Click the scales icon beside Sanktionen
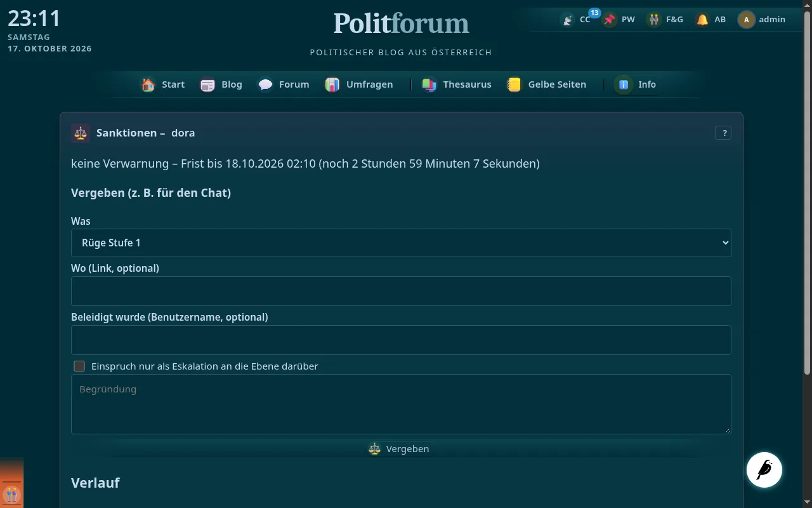The width and height of the screenshot is (812, 508). [x=81, y=133]
